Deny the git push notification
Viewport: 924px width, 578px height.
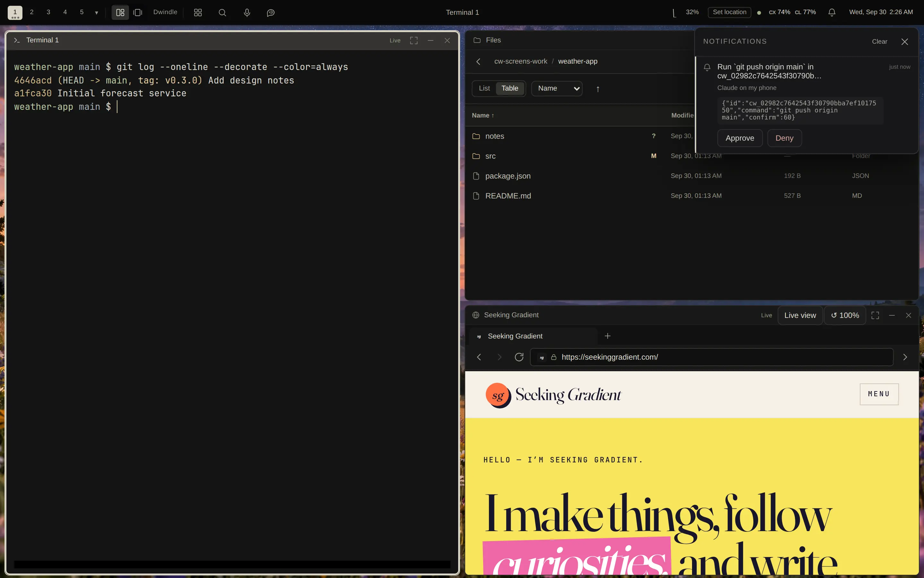pos(784,138)
